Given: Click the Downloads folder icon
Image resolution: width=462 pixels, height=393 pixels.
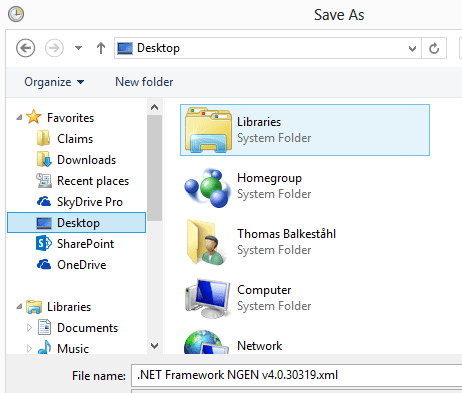Looking at the screenshot, I should click(x=44, y=159).
